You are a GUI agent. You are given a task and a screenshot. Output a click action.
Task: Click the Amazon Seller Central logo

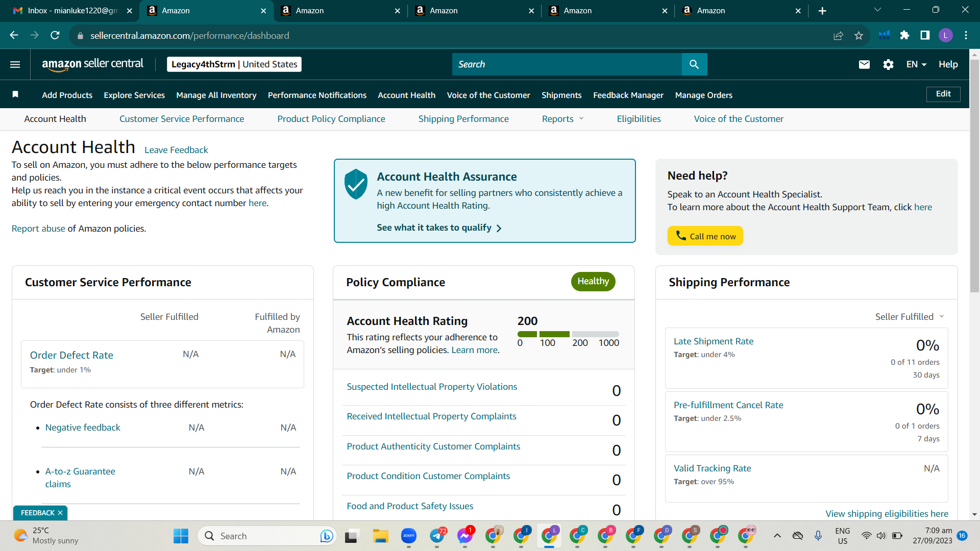click(92, 64)
